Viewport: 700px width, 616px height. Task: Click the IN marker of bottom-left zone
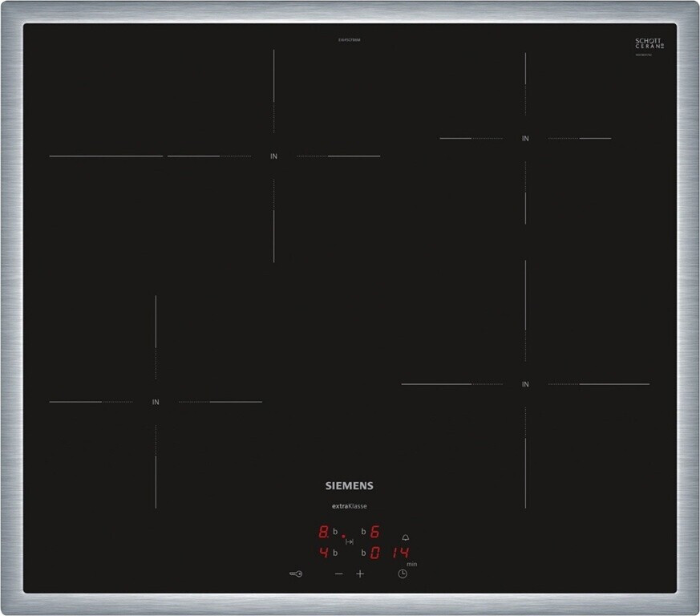[156, 402]
